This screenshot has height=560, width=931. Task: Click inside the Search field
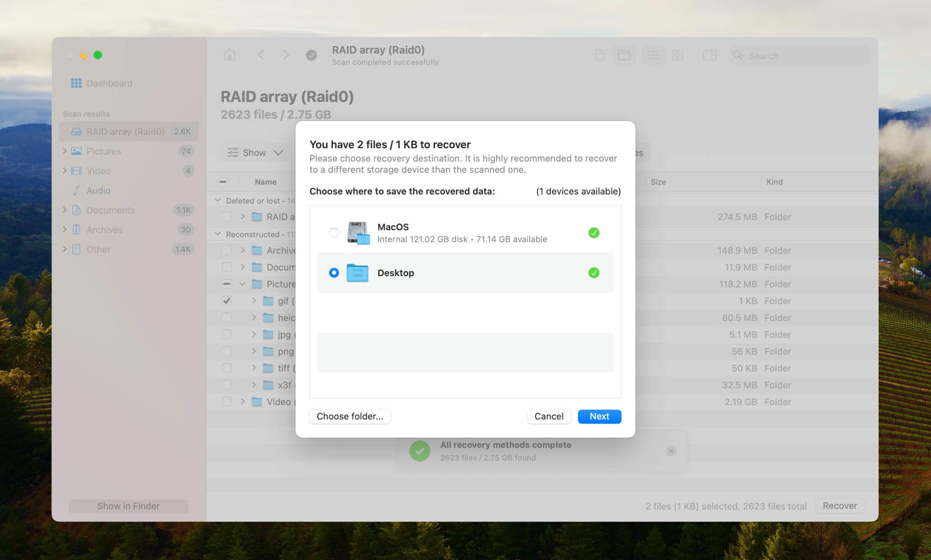click(x=799, y=55)
